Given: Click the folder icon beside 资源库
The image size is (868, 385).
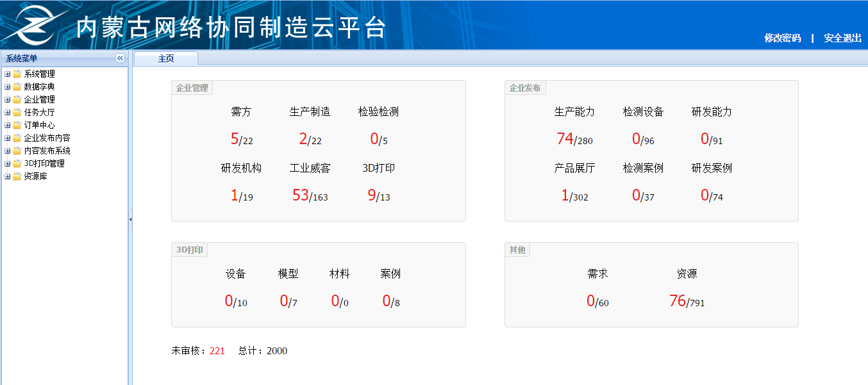Looking at the screenshot, I should tap(17, 177).
